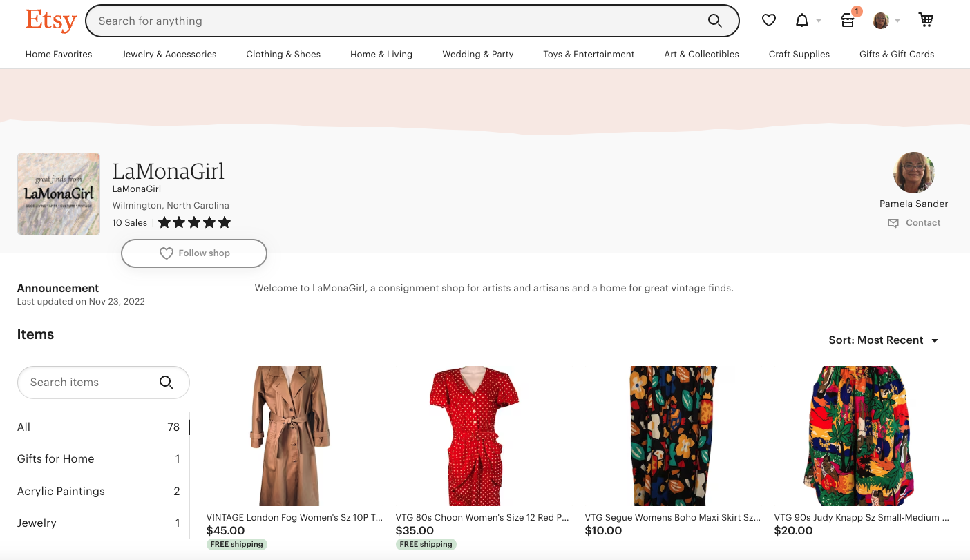Image resolution: width=970 pixels, height=560 pixels.
Task: Open the Sort: Most Recent dropdown
Action: pyautogui.click(x=883, y=340)
